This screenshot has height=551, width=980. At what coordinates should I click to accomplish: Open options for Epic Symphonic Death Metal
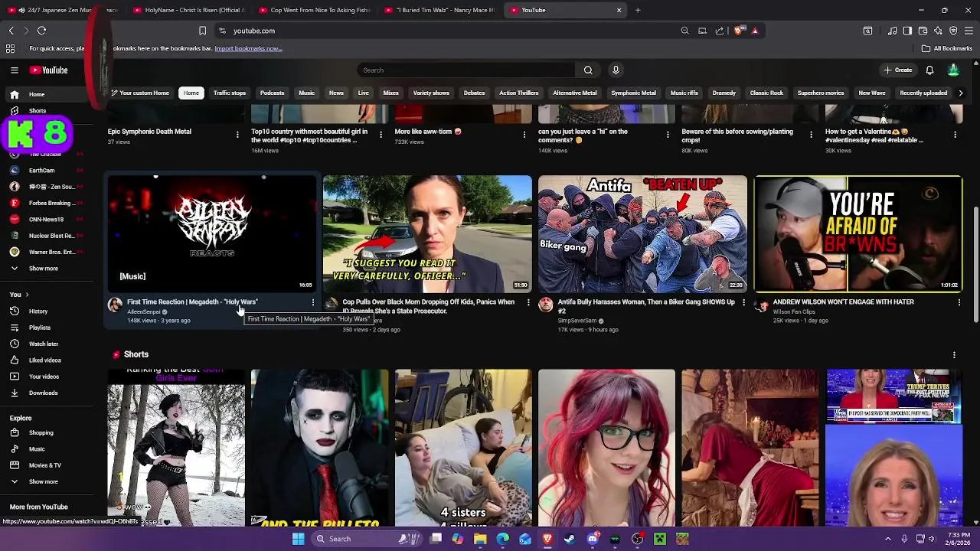coord(237,135)
